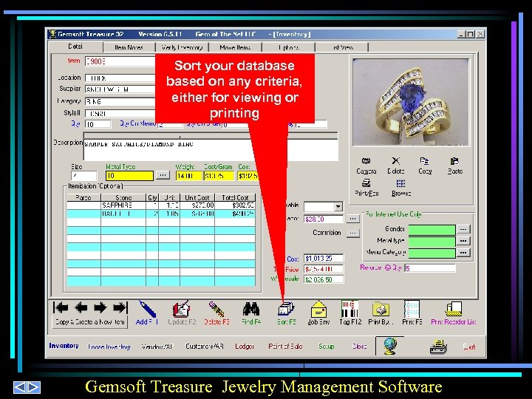The height and width of the screenshot is (399, 532).
Task: Open the Vendors/AP module
Action: [157, 347]
